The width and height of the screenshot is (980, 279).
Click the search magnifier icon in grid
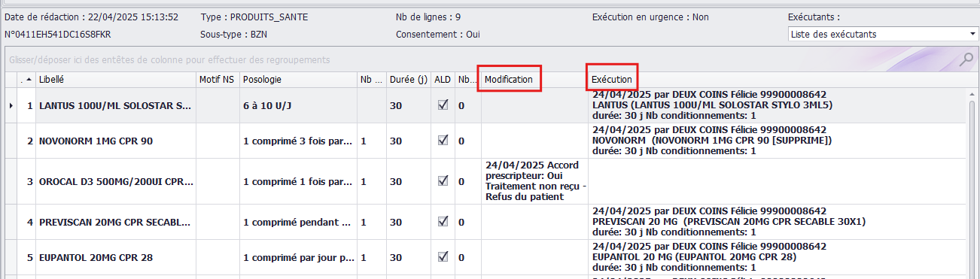pos(966,60)
